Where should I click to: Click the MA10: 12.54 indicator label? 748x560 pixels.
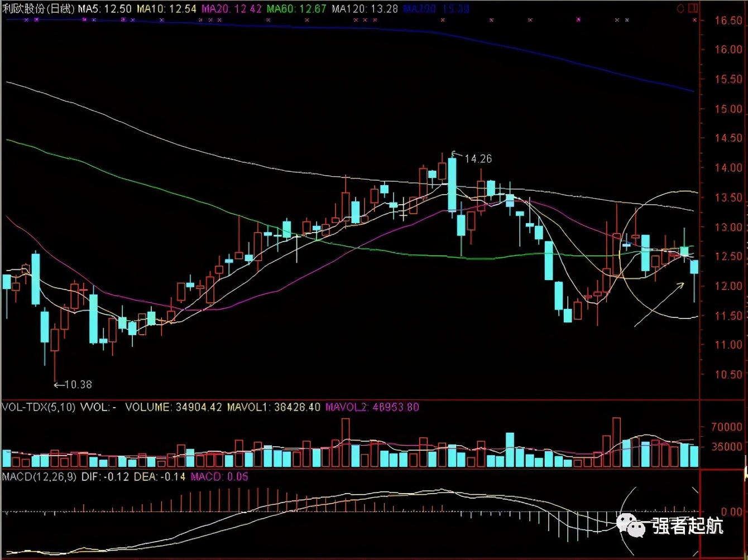[166, 9]
